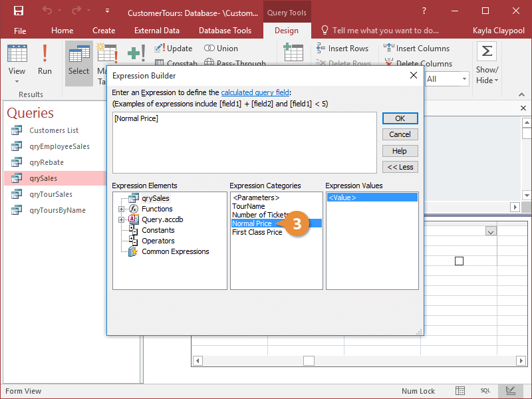This screenshot has height=399, width=532.
Task: Switch to the Home ribbon tab
Action: (62, 30)
